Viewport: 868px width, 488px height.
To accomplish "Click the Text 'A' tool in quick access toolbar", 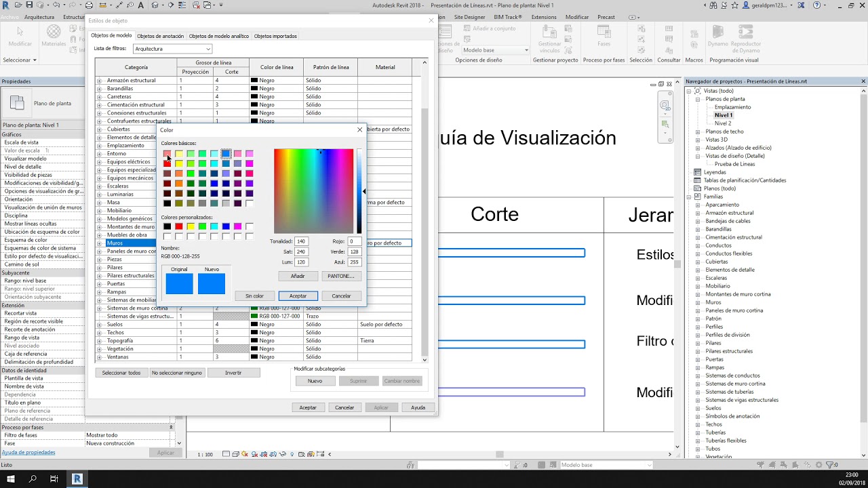I will click(x=140, y=5).
